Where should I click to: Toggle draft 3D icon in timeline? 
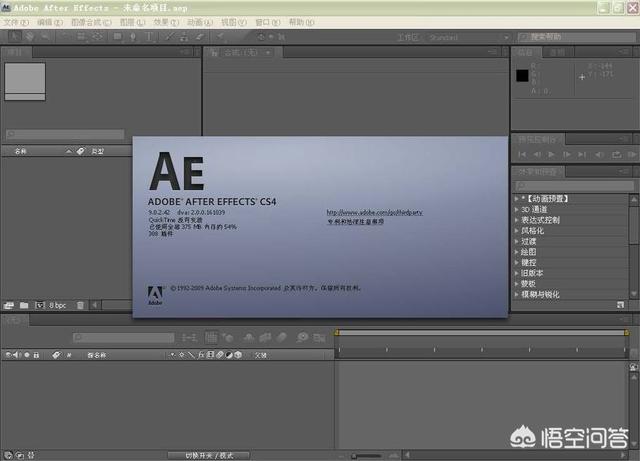(x=228, y=337)
